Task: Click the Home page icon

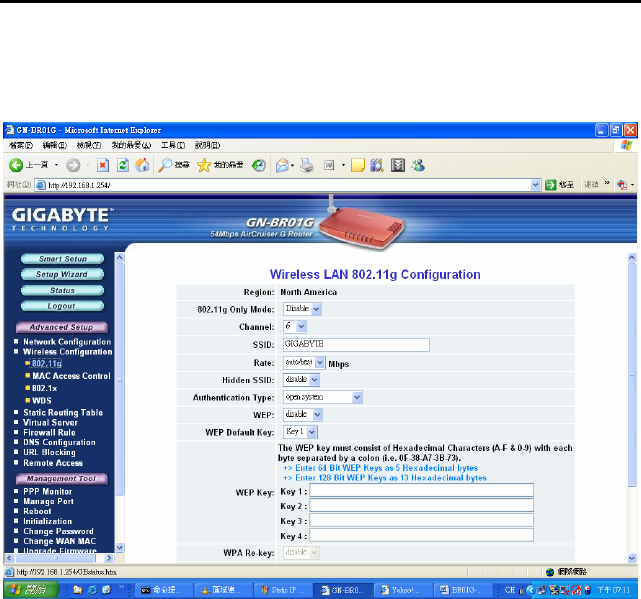Action: [x=142, y=165]
